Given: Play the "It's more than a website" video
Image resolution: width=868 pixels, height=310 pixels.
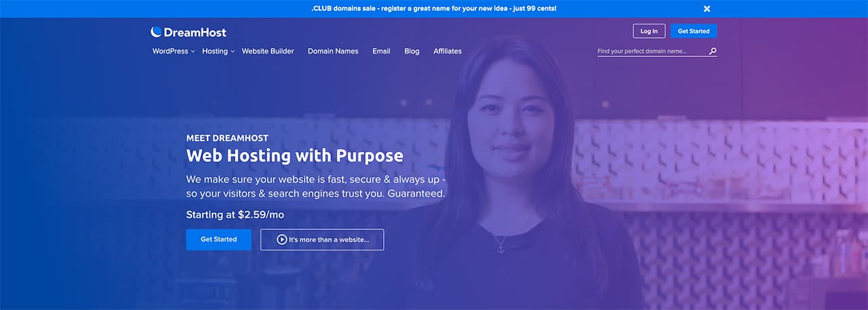Looking at the screenshot, I should click(322, 239).
